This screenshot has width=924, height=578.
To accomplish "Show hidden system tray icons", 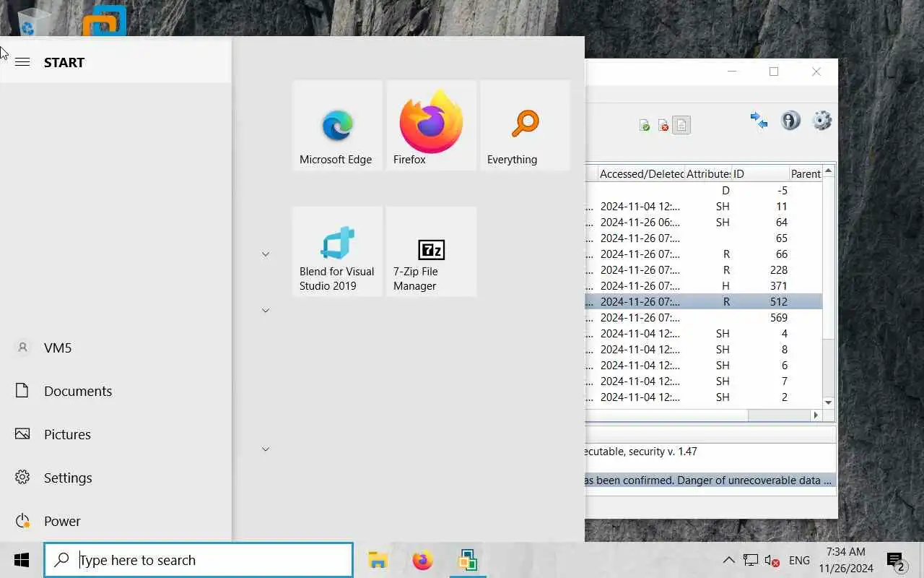I will click(x=728, y=560).
